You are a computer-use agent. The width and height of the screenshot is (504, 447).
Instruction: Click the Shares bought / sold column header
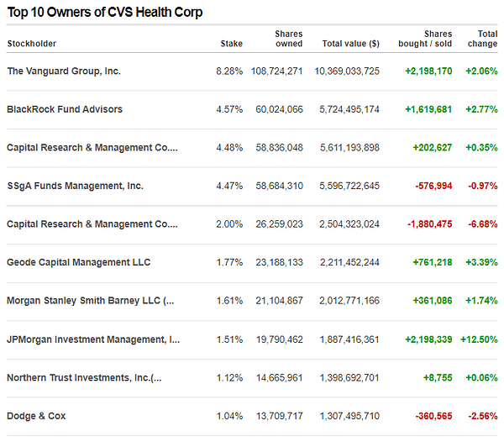(x=425, y=39)
